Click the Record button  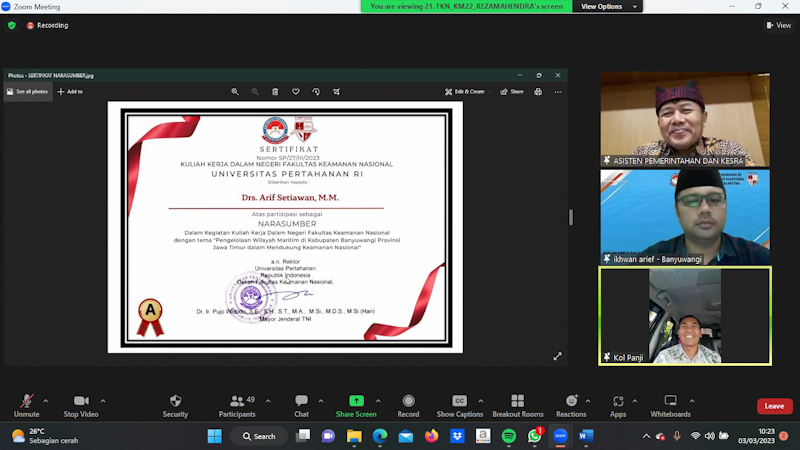coord(408,406)
